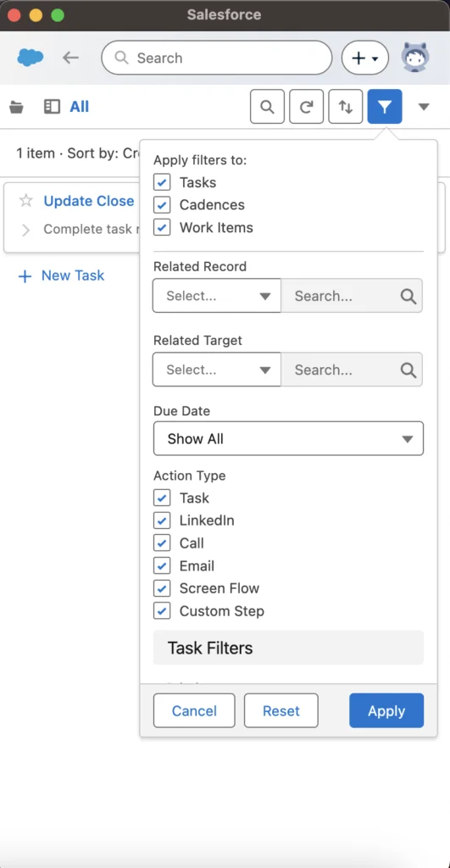Viewport: 450px width, 868px height.
Task: Click the Related Record search magnifier
Action: (x=408, y=296)
